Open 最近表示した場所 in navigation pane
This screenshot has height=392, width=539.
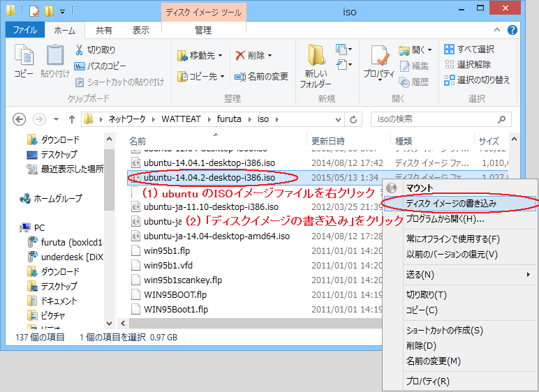65,169
